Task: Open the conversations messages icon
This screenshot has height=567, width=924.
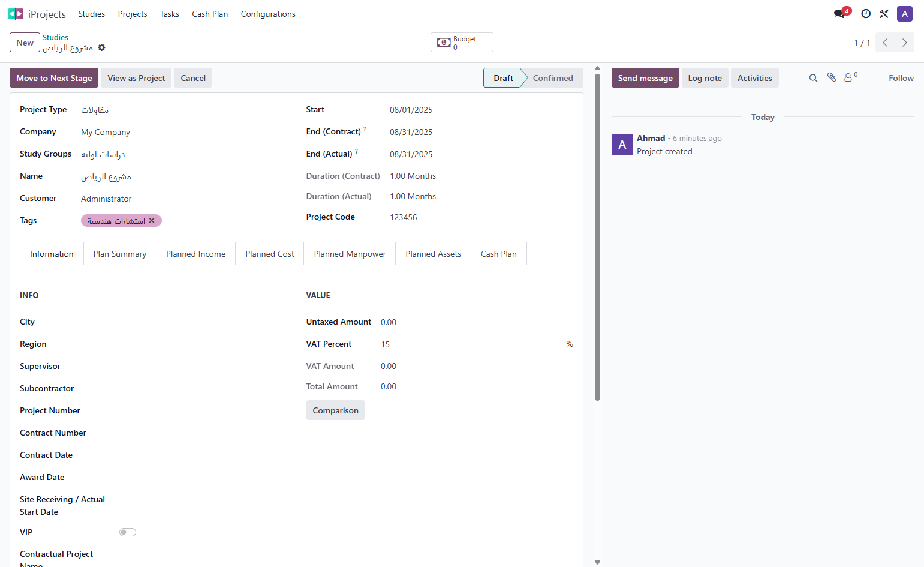Action: point(839,14)
